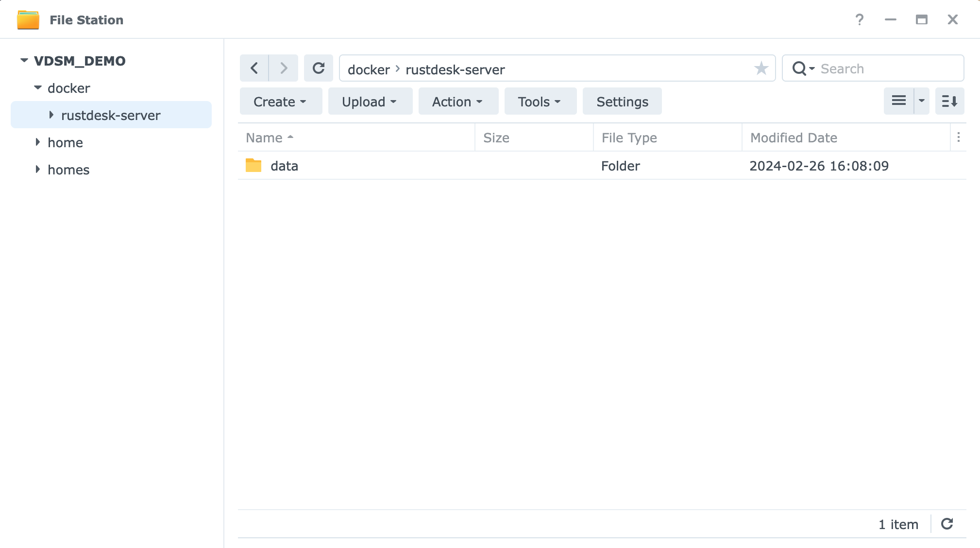
Task: Star the current folder as a favorite
Action: 761,68
